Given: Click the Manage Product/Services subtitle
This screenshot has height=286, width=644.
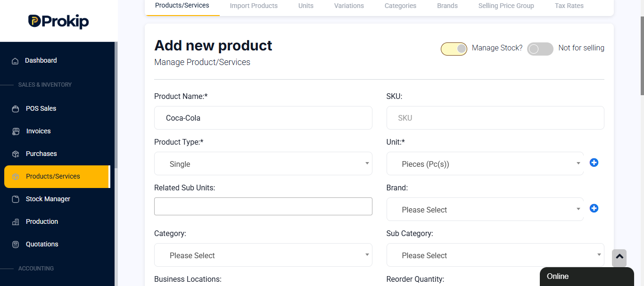Looking at the screenshot, I should pos(202,62).
